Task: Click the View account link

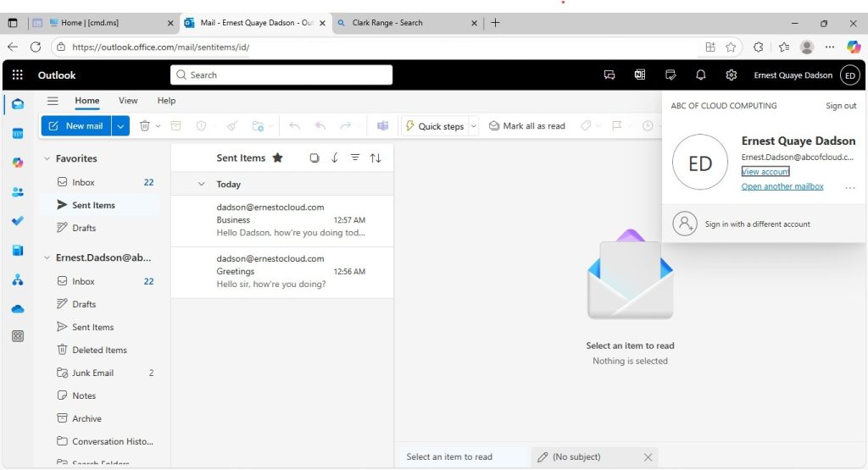Action: pos(765,171)
